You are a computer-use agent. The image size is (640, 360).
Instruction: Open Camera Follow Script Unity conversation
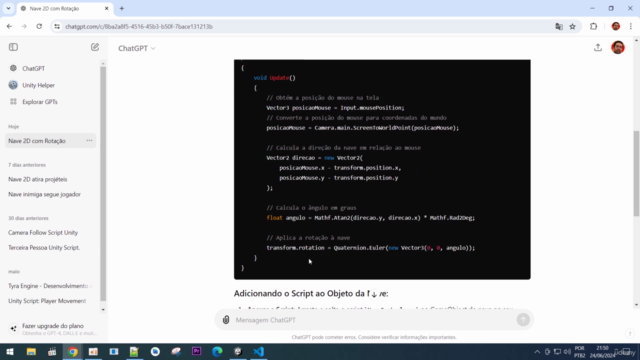(43, 233)
